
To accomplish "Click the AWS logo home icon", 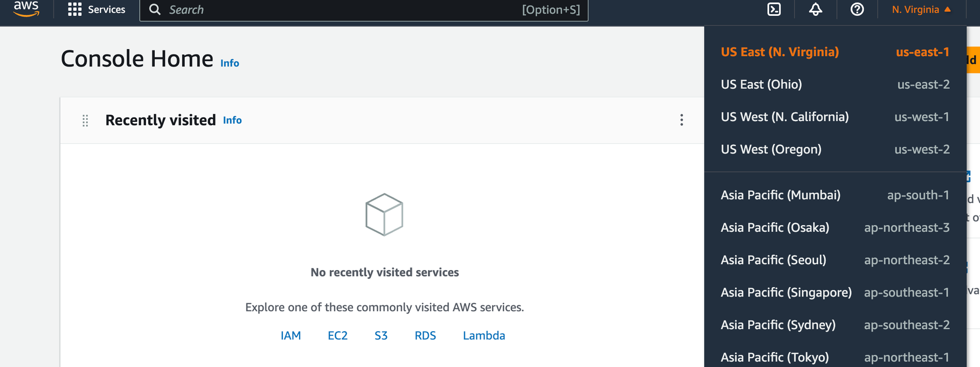I will pos(26,9).
